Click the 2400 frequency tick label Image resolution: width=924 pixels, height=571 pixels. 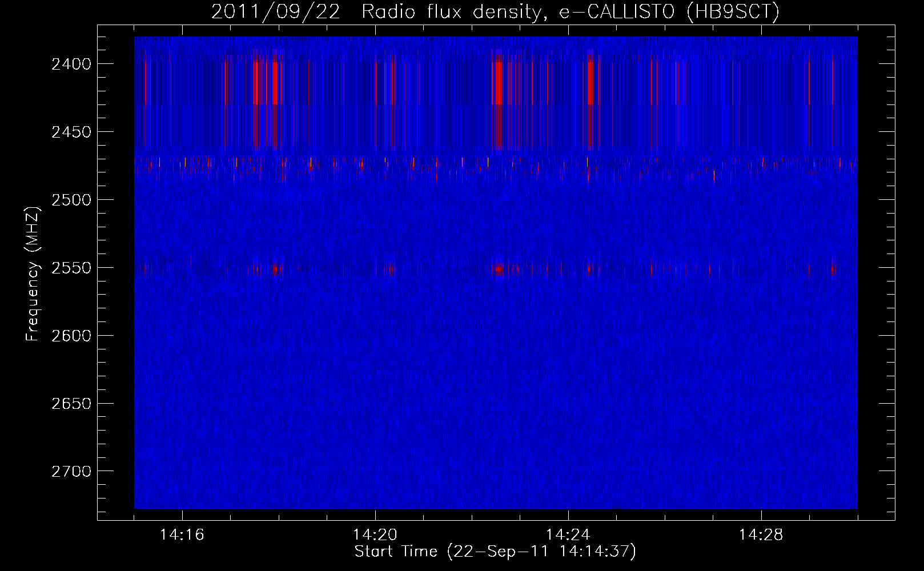71,64
